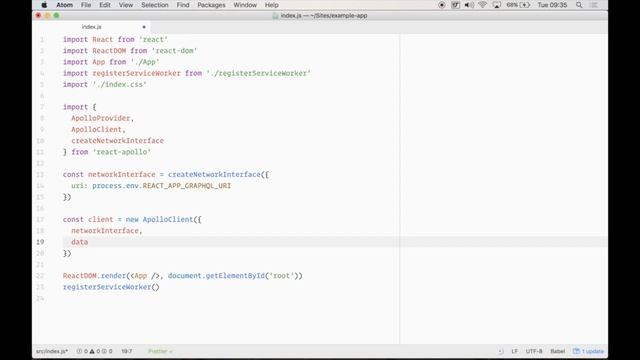This screenshot has height=360, width=640.
Task: Click REACT_APP_GRAPHQL_URI in the code
Action: (x=187, y=186)
